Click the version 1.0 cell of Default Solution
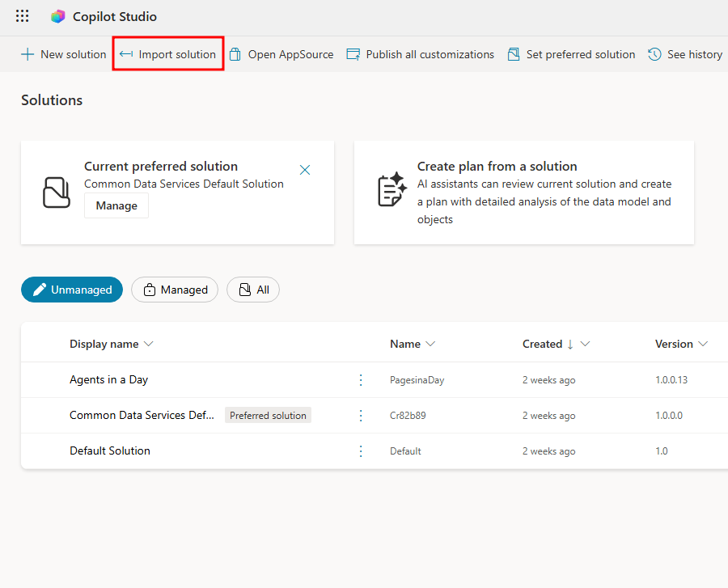 tap(662, 451)
